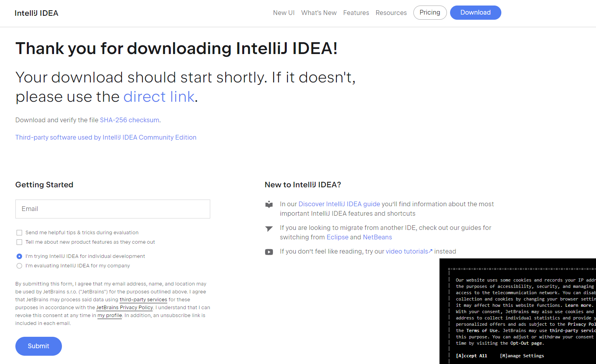This screenshot has height=364, width=596.
Task: Follow the direct link for download
Action: [159, 97]
